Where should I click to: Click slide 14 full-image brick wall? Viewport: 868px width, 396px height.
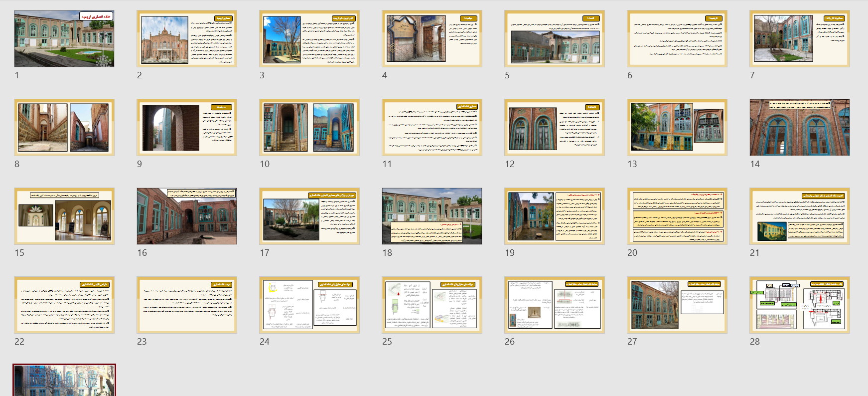[x=800, y=128]
